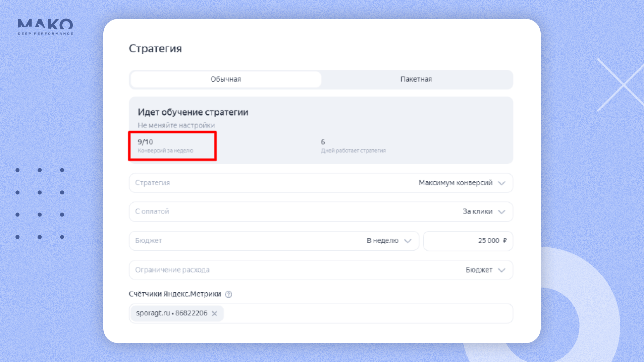The height and width of the screenshot is (362, 644).
Task: Open the Ограничение расхода Бюджет chevron
Action: click(501, 270)
